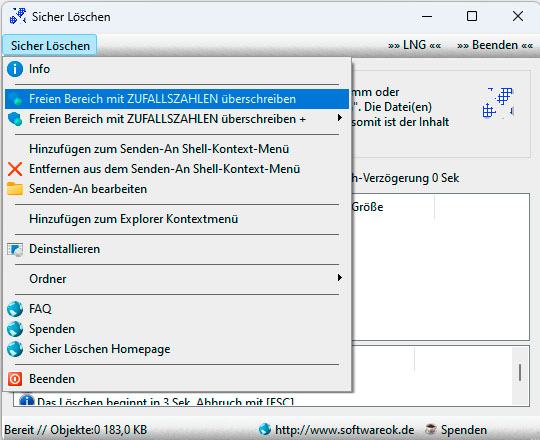Open the Ordner menu entry
Viewport: 540px width, 440px height.
click(x=177, y=279)
